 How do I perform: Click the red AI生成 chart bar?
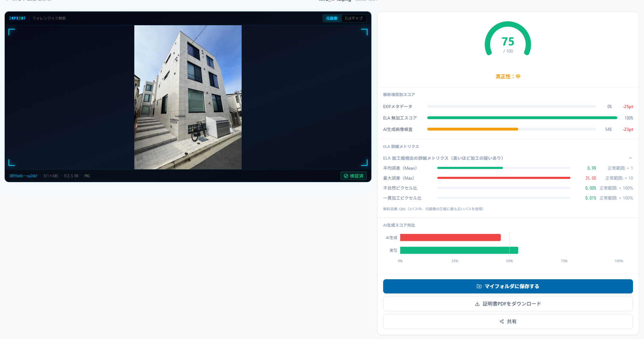[450, 238]
